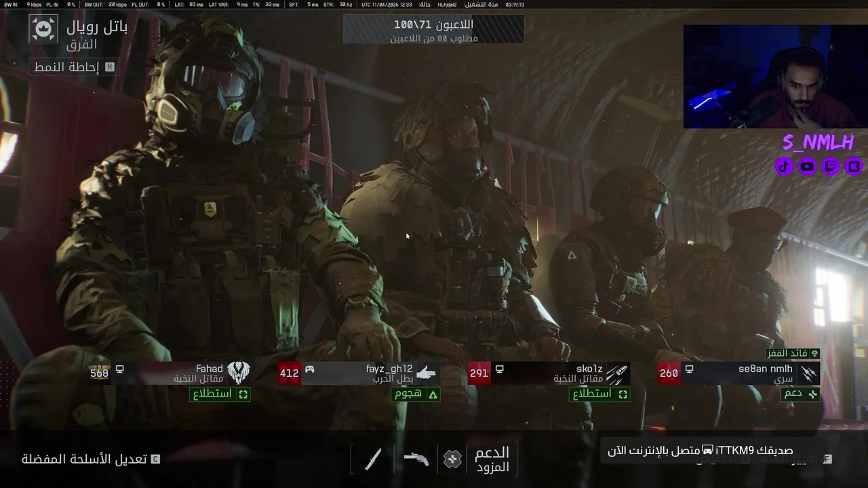
Task: Click the required 80 players text
Action: pos(434,39)
